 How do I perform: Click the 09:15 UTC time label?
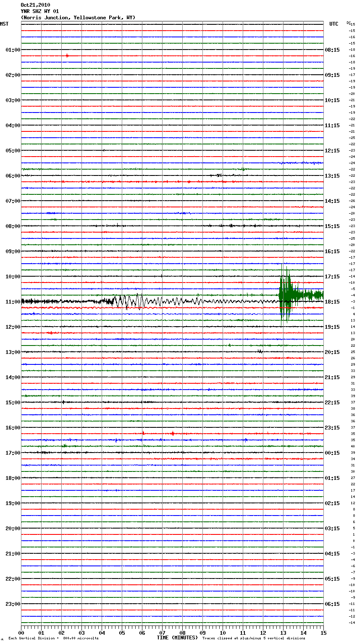tap(332, 75)
